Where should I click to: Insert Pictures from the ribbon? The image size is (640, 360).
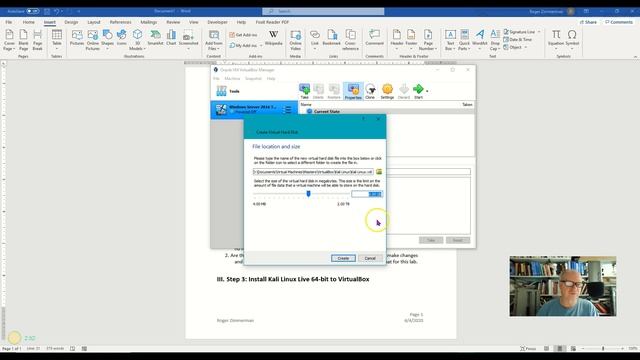pyautogui.click(x=77, y=38)
